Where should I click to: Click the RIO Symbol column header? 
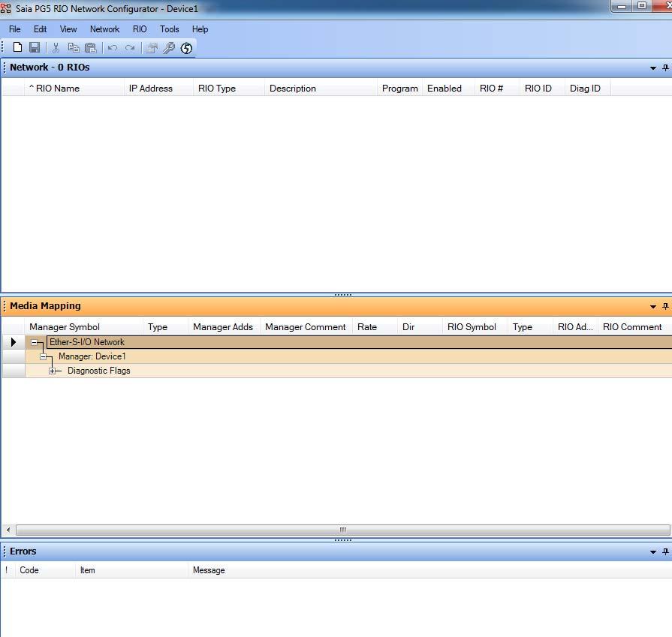475,327
